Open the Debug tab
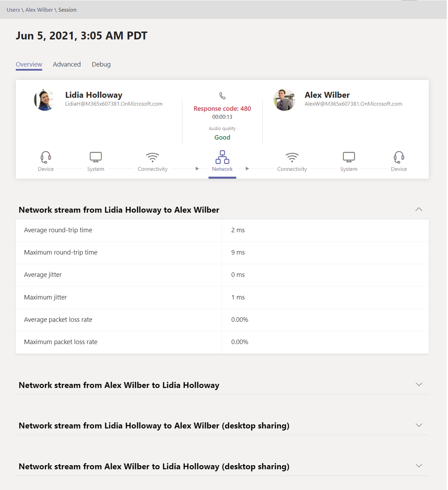448x490 pixels. pyautogui.click(x=101, y=64)
